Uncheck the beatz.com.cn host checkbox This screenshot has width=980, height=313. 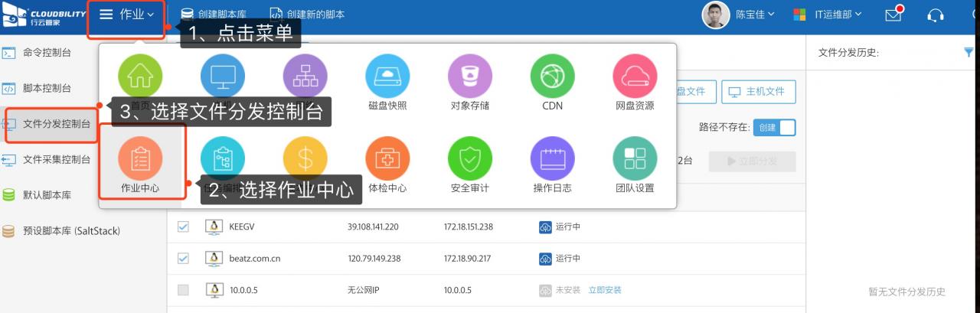coord(183,259)
